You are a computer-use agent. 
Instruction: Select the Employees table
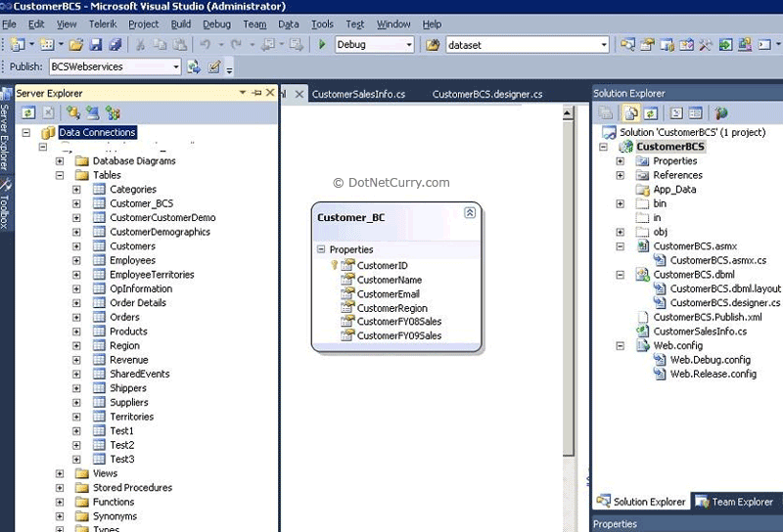click(x=132, y=260)
